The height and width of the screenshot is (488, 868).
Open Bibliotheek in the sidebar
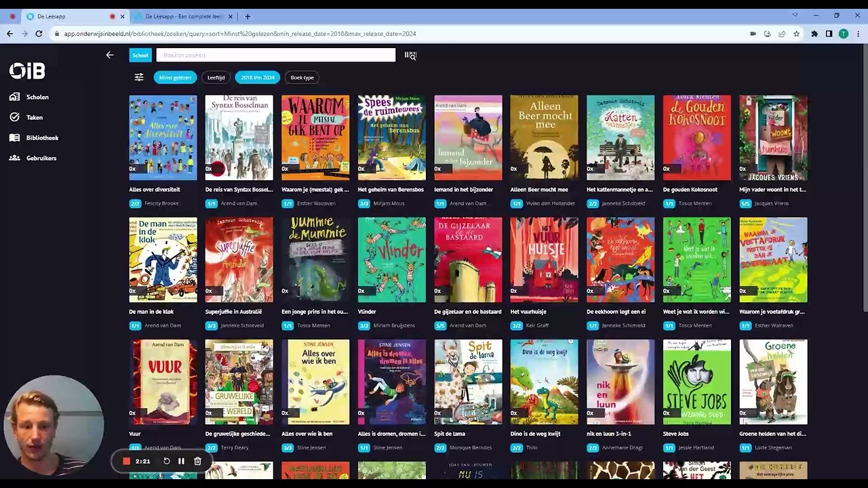34,138
